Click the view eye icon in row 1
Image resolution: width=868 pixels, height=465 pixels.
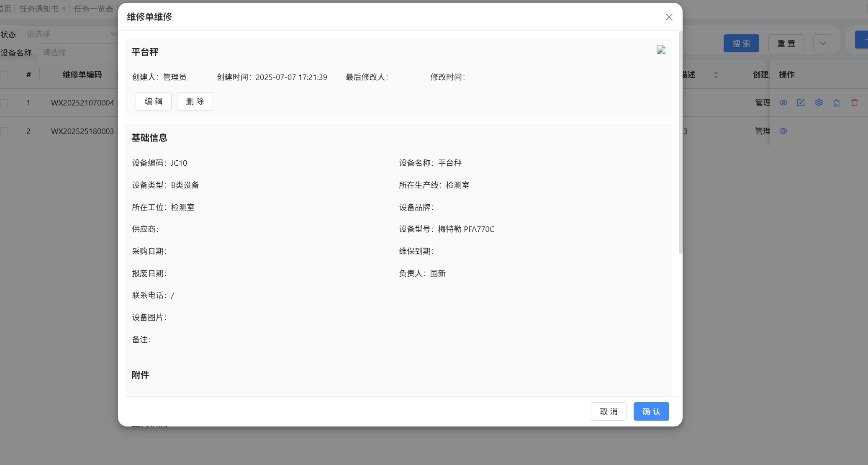[x=783, y=103]
